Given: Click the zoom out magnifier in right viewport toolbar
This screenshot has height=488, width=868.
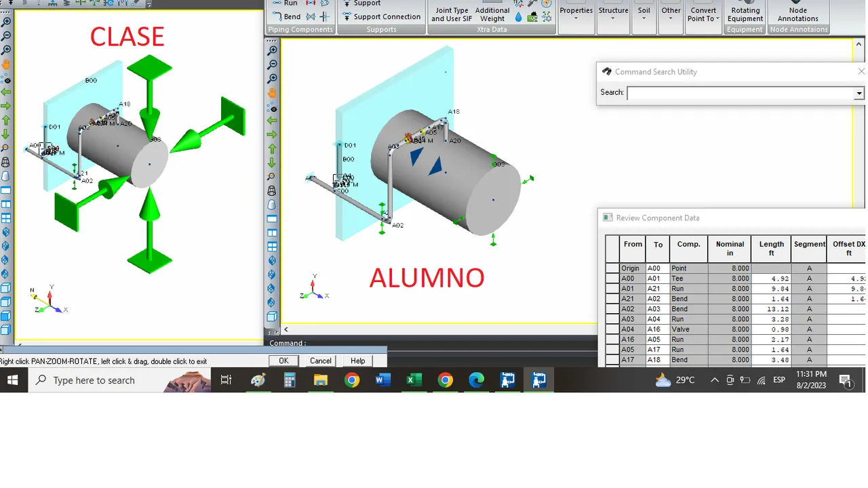Looking at the screenshot, I should pyautogui.click(x=272, y=65).
